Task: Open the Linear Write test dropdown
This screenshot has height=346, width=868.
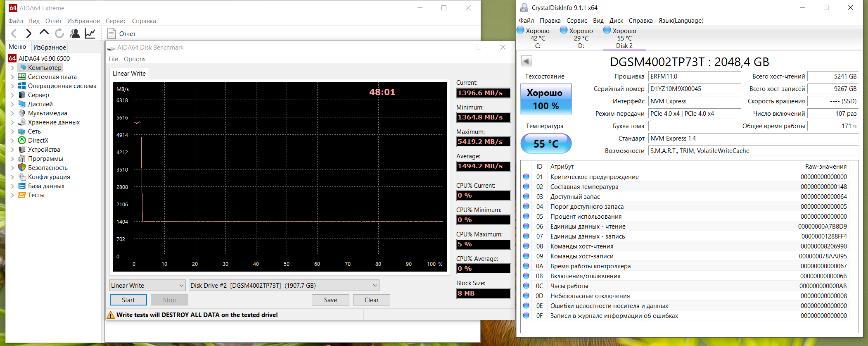Action: coord(147,285)
